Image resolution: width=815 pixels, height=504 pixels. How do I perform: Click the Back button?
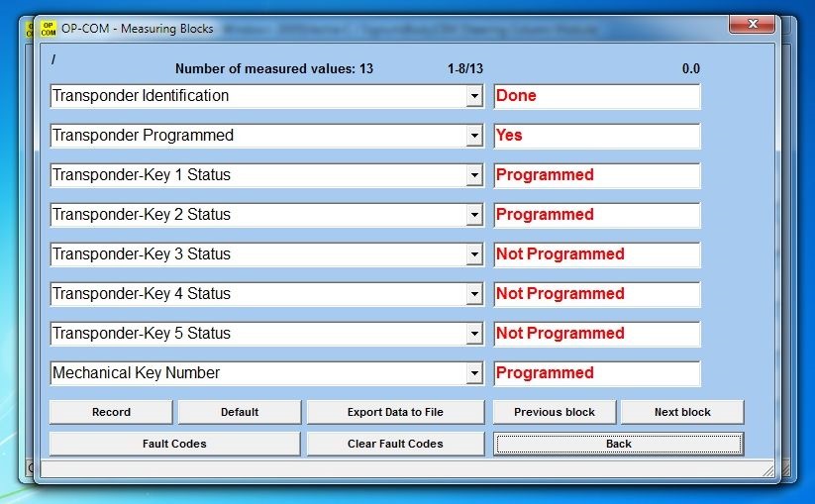[x=619, y=444]
